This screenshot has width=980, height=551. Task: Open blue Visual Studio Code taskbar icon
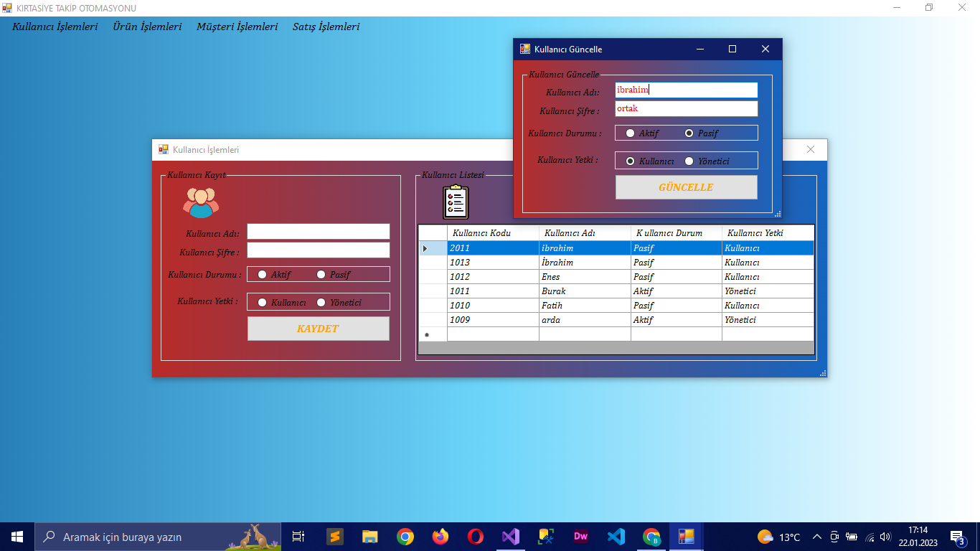pos(616,537)
